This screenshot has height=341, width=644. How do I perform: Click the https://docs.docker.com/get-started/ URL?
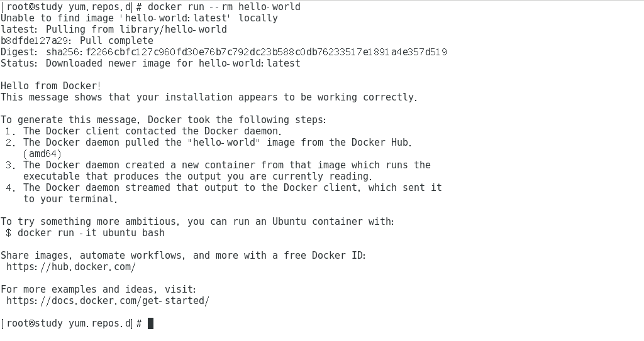(x=108, y=301)
